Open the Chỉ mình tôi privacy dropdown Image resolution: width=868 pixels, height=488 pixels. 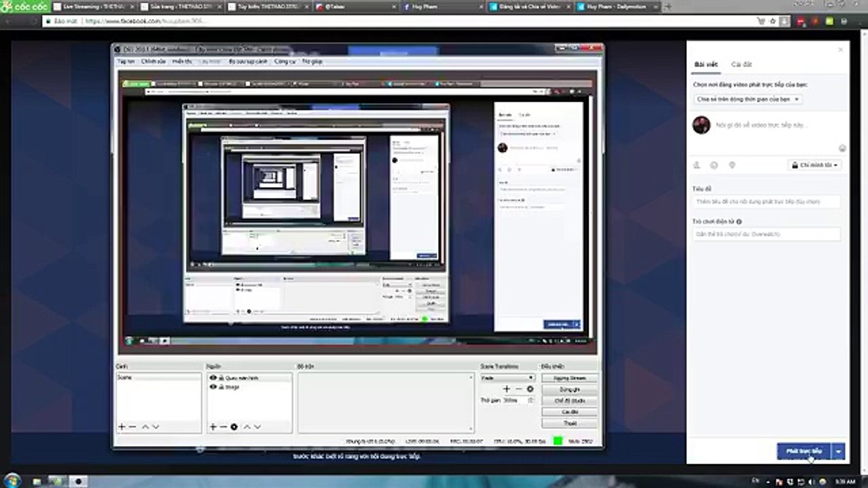814,165
